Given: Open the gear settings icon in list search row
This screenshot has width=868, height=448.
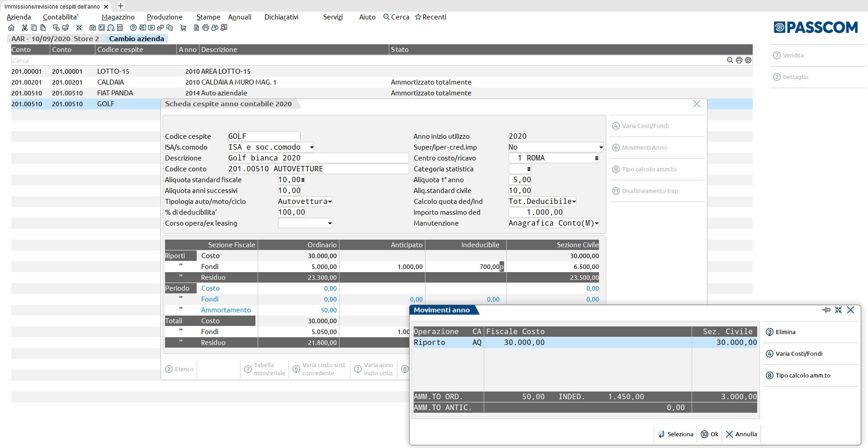Looking at the screenshot, I should click(748, 60).
